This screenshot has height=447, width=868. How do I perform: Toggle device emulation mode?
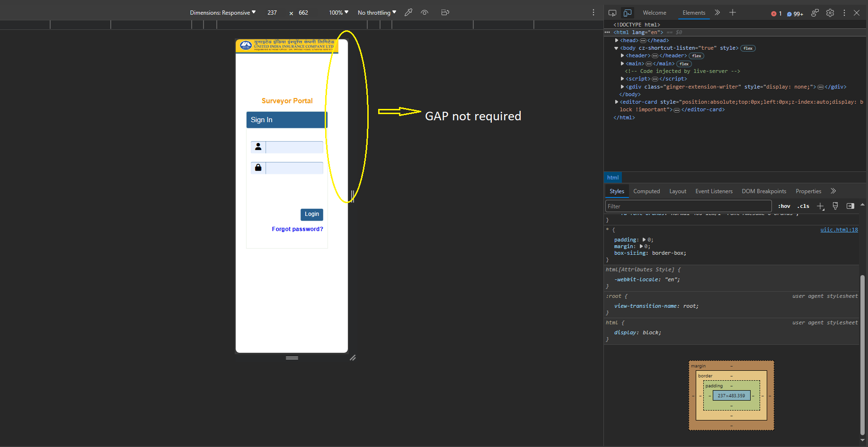pyautogui.click(x=628, y=13)
